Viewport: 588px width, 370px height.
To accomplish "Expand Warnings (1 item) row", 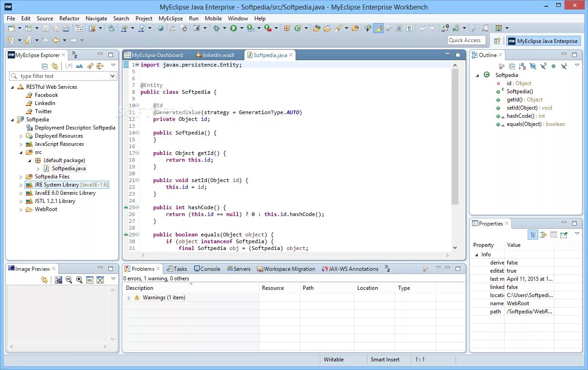I will click(x=129, y=298).
